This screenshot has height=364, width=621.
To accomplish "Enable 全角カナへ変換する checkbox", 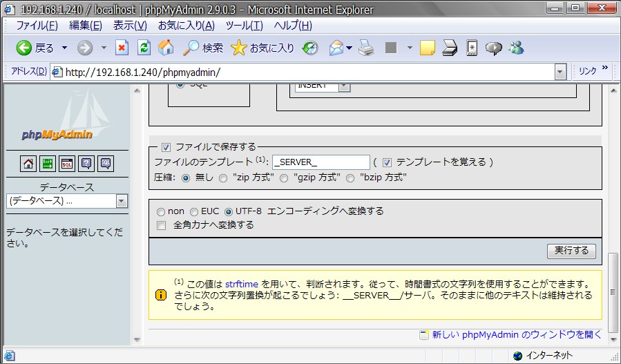I will tap(161, 226).
